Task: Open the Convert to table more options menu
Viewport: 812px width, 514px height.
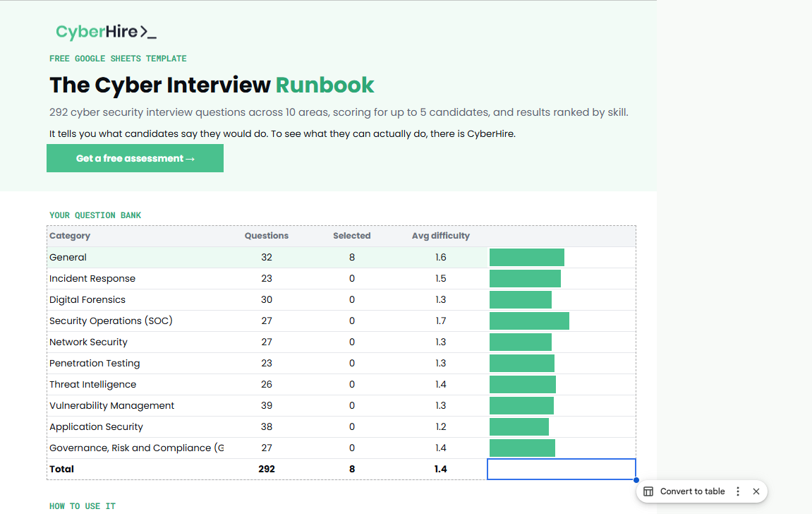Action: tap(738, 491)
